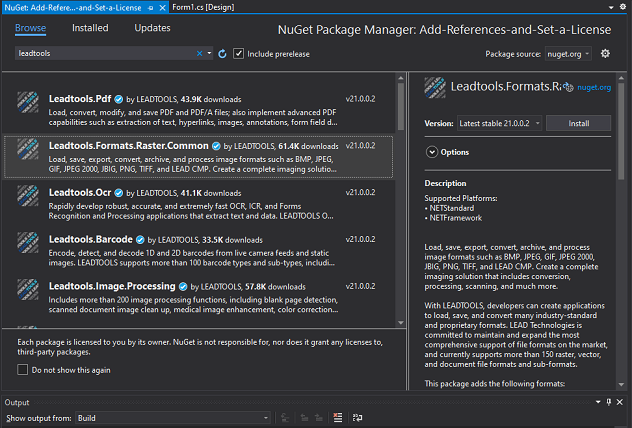Open the Package source nuget.org dropdown

(568, 54)
